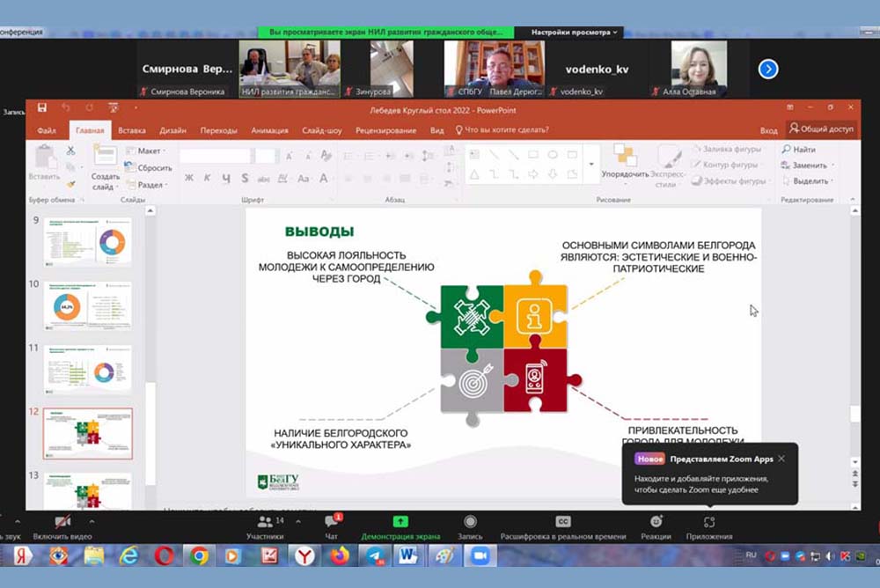Open the Zoom Chat panel

(x=332, y=524)
